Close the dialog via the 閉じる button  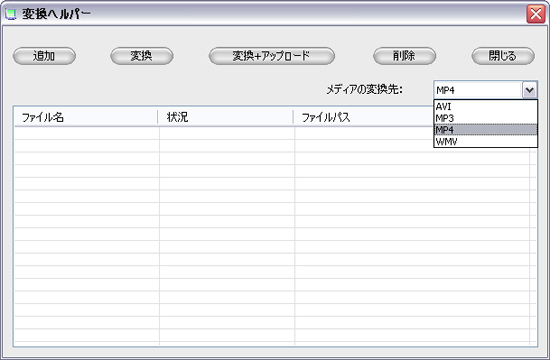pos(503,56)
